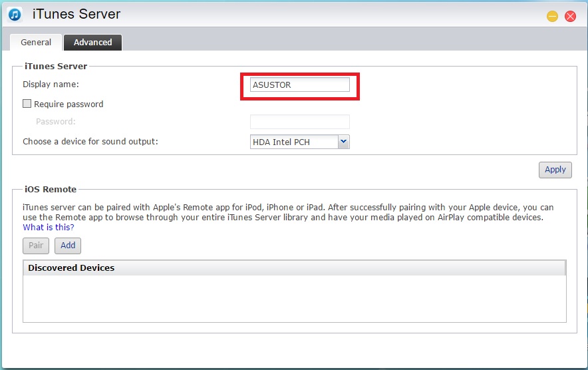Open the What is this? link

tap(49, 228)
